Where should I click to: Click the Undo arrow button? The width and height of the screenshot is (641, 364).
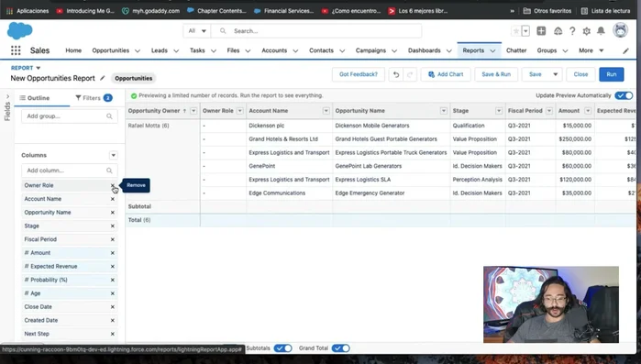pyautogui.click(x=396, y=74)
